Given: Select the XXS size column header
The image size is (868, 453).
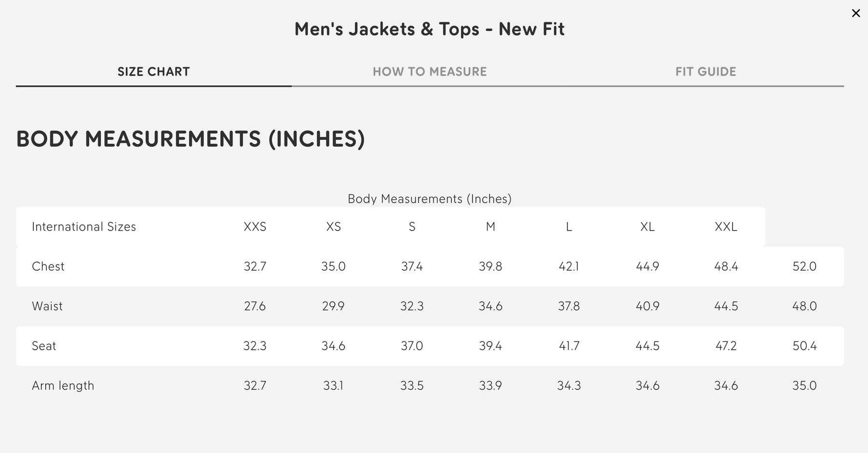Looking at the screenshot, I should (x=255, y=227).
